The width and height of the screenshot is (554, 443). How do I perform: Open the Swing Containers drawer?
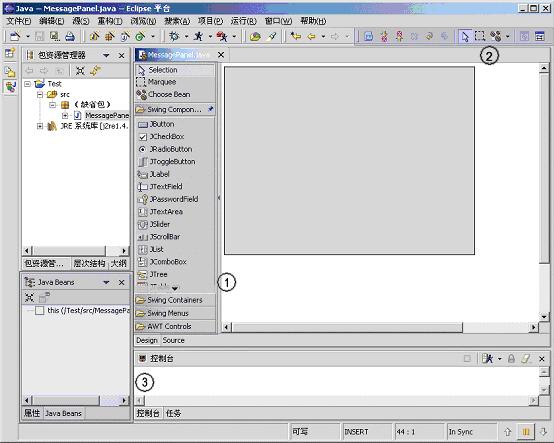point(175,300)
